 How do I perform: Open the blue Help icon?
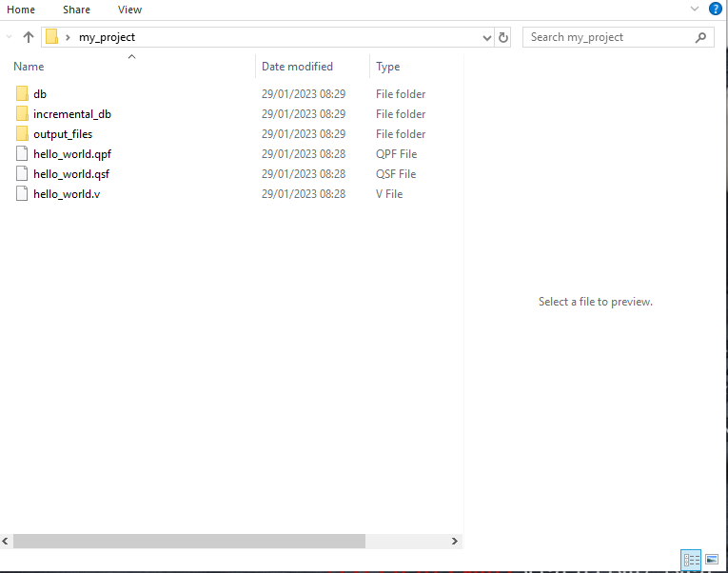pos(716,9)
